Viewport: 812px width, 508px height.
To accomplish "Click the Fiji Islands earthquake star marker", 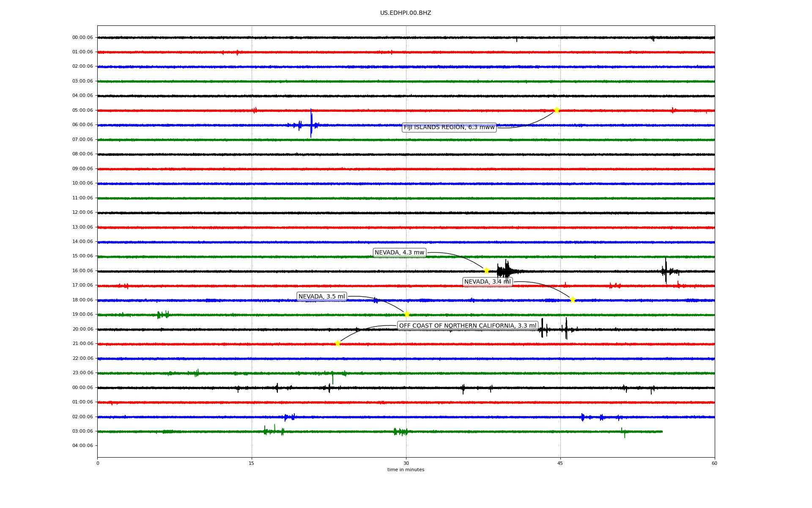I will pyautogui.click(x=557, y=110).
